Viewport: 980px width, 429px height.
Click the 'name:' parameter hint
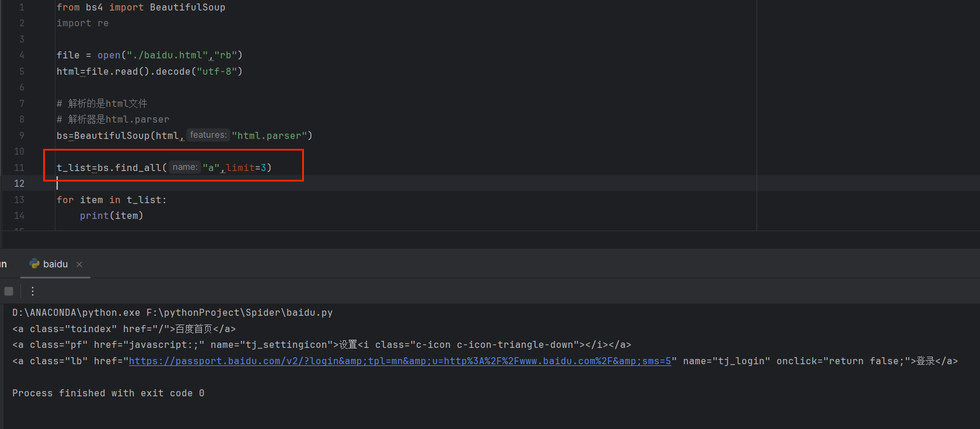(x=185, y=167)
